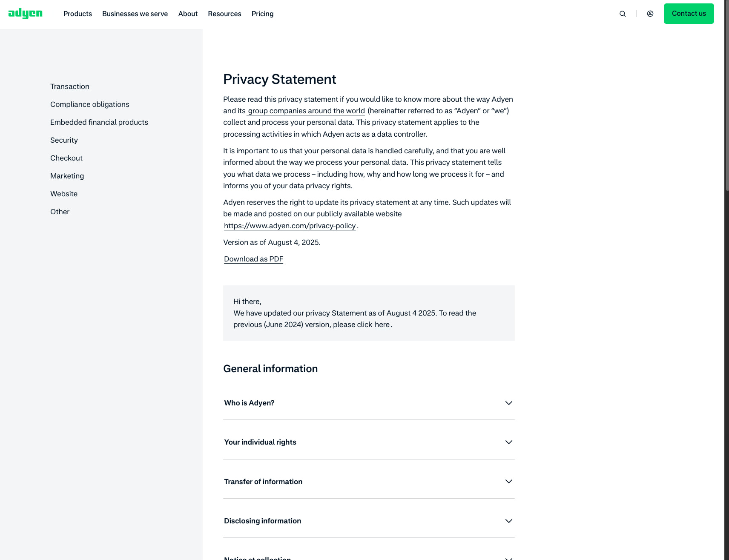Open the About menu
This screenshot has height=560, width=729.
188,14
